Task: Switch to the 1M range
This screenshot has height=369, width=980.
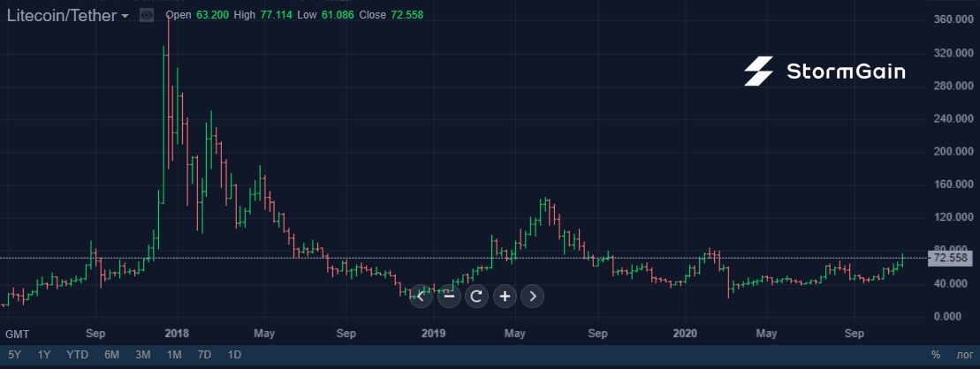Action: click(x=174, y=355)
